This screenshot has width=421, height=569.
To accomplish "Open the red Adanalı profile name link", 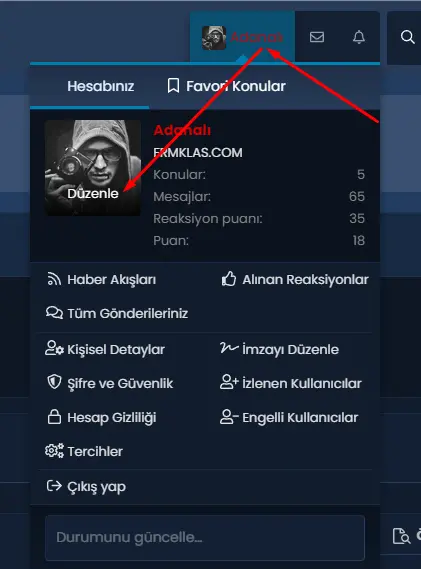I will click(x=182, y=130).
